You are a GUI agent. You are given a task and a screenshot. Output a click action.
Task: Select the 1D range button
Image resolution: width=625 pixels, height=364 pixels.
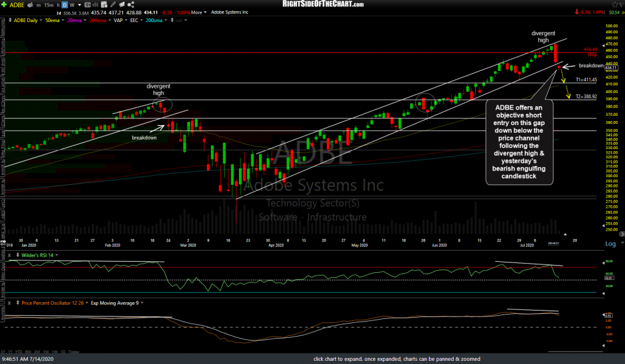[63, 352]
